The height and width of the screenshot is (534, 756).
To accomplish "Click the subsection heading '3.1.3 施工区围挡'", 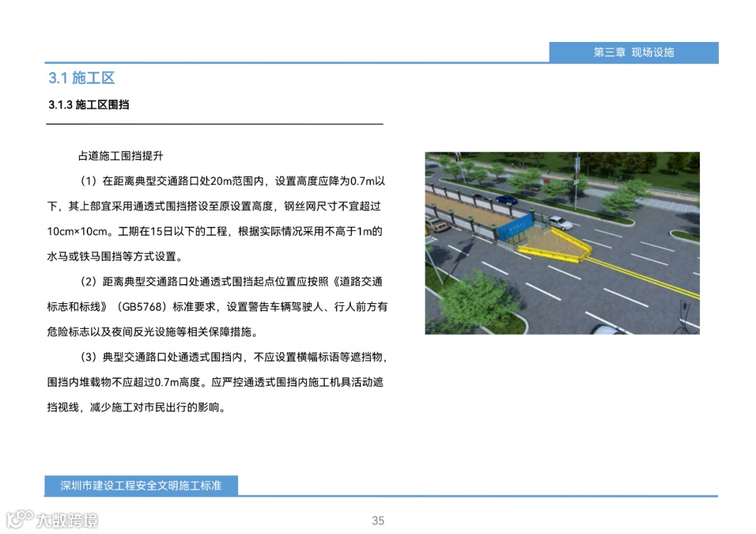I will coord(89,105).
